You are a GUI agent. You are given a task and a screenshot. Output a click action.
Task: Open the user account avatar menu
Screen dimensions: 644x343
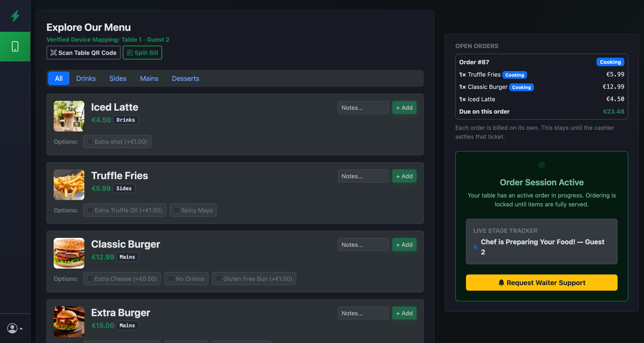[x=15, y=328]
